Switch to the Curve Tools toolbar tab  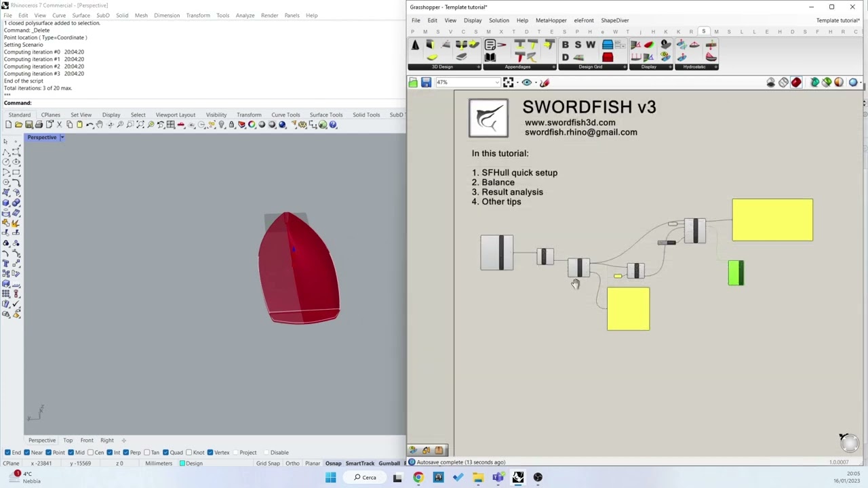point(285,115)
